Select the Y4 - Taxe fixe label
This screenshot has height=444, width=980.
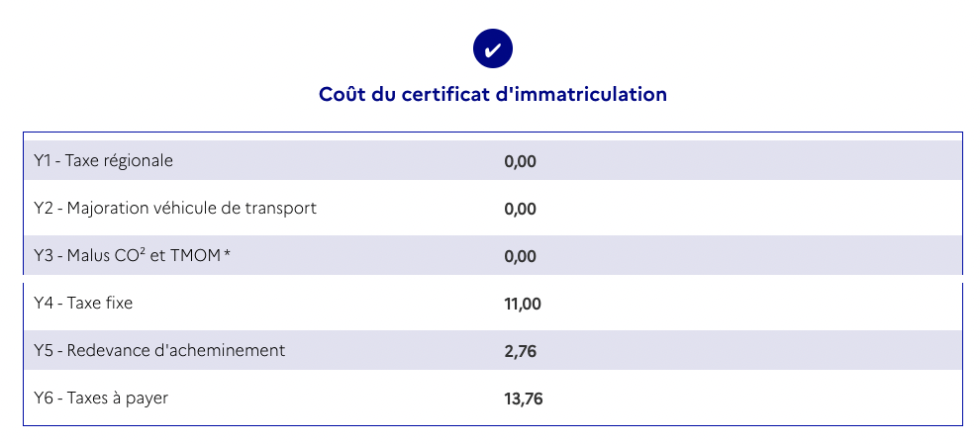83,304
